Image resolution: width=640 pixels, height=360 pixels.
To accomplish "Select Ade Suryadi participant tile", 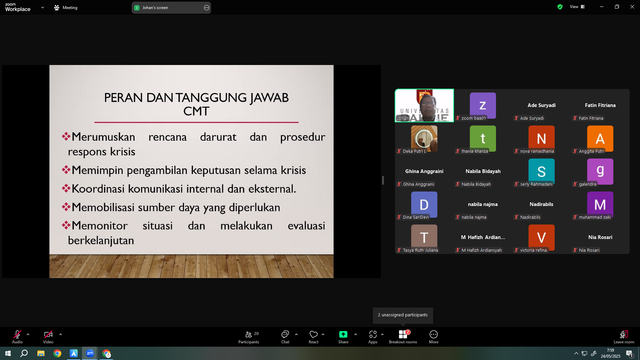I will tap(542, 105).
